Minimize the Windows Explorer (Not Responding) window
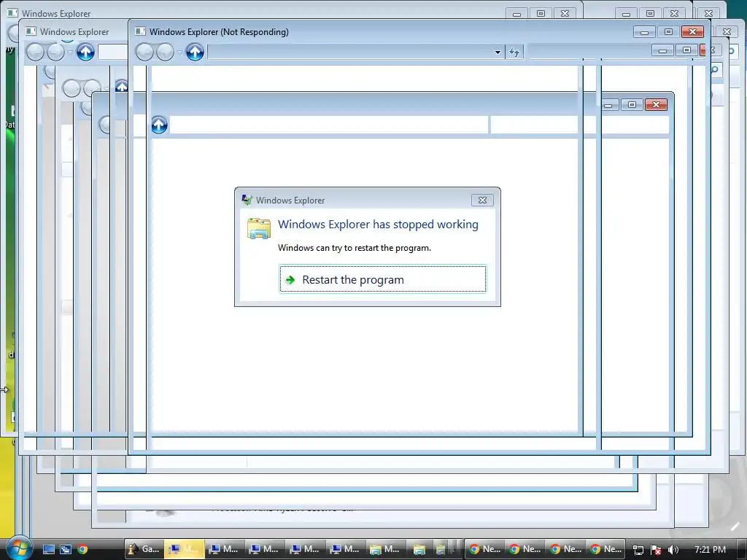This screenshot has width=747, height=560. click(x=645, y=32)
